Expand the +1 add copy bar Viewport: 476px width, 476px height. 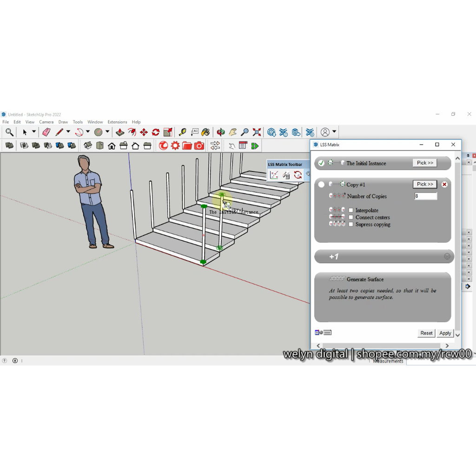pyautogui.click(x=383, y=257)
